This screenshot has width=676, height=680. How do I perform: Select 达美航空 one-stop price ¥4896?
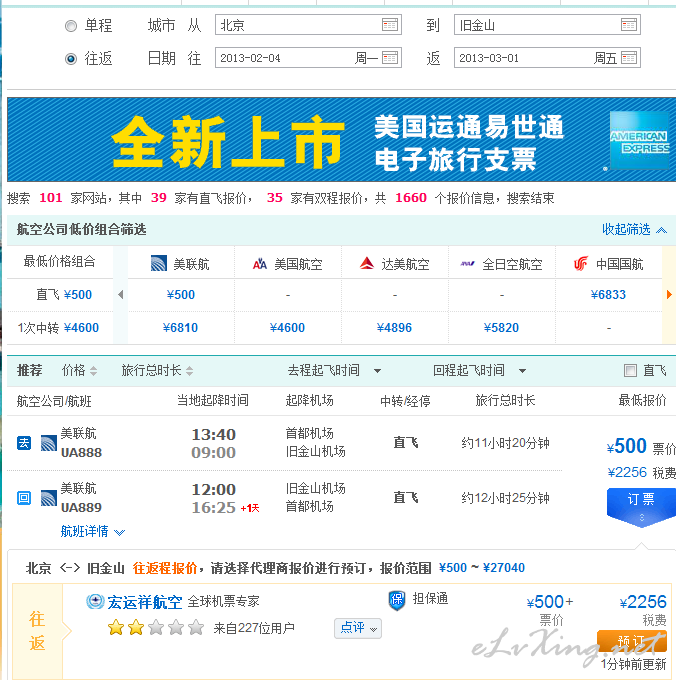coord(394,328)
